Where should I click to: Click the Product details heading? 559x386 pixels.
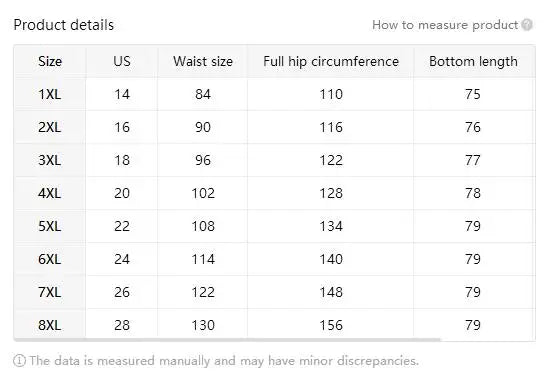[64, 25]
